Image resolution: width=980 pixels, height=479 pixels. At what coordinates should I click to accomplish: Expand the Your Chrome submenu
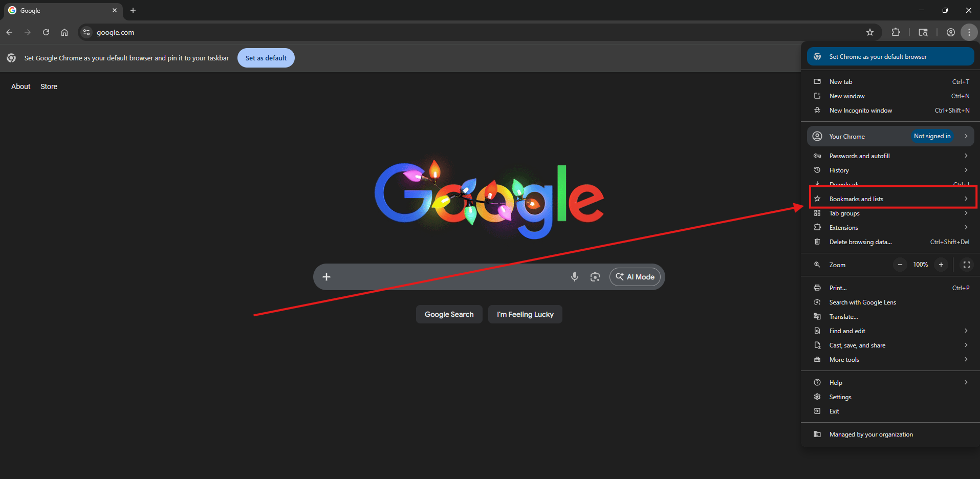pos(890,136)
